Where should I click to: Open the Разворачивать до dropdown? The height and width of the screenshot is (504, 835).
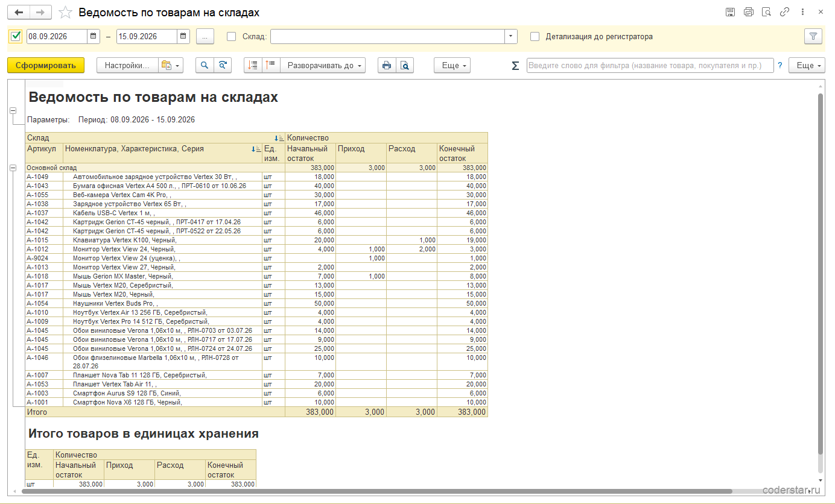(323, 66)
